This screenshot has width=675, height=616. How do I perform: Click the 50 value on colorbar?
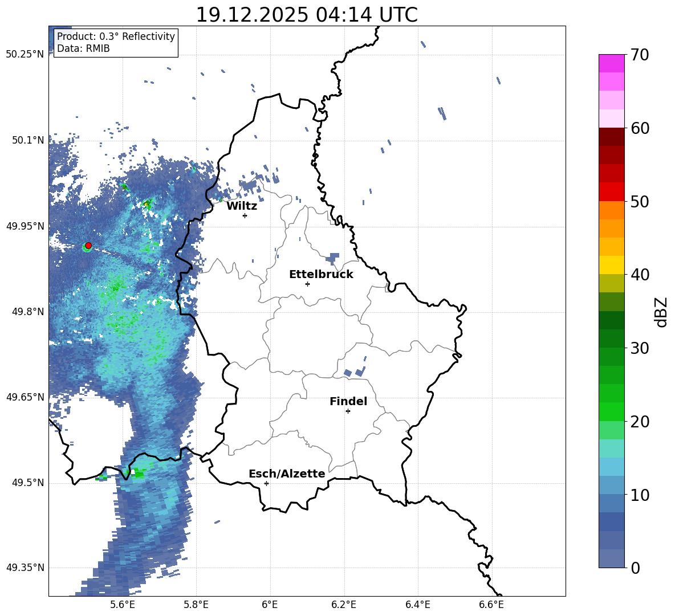[x=640, y=202]
